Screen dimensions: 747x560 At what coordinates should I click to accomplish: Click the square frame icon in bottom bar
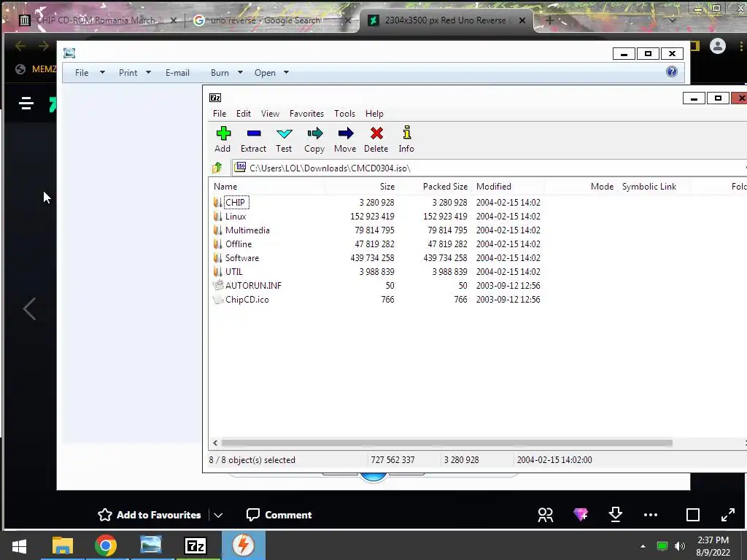pos(693,515)
